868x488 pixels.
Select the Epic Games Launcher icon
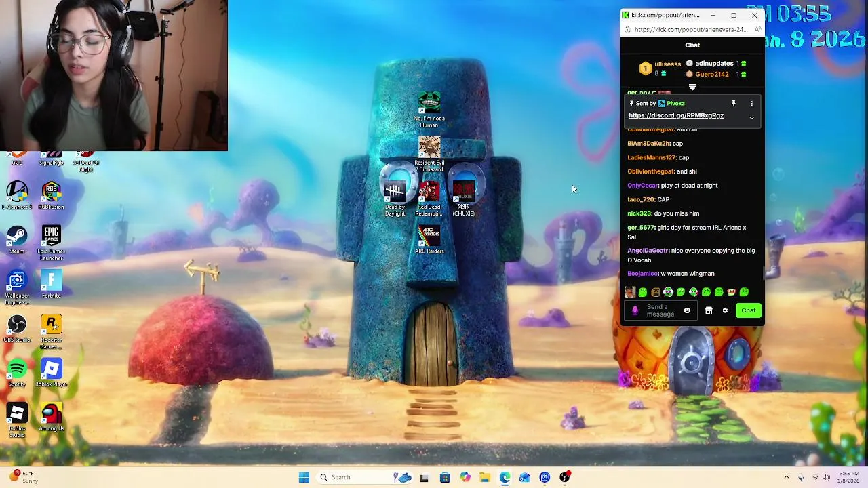coord(52,243)
